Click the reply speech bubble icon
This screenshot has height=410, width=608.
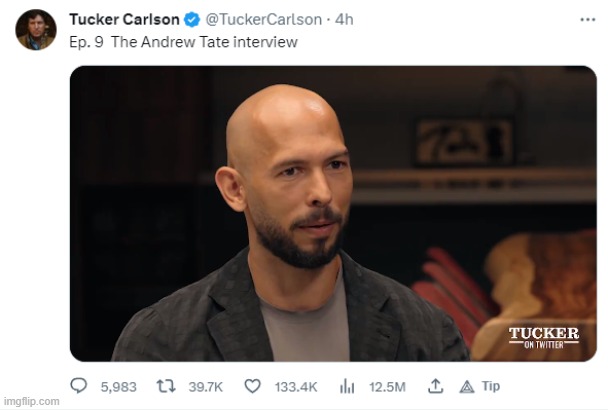(80, 386)
